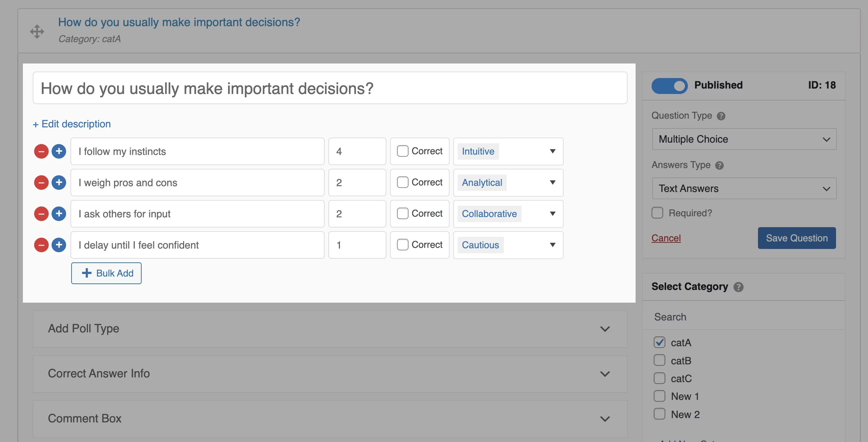This screenshot has width=868, height=442.
Task: Mark 'I follow my instincts' as Correct
Action: pyautogui.click(x=402, y=151)
